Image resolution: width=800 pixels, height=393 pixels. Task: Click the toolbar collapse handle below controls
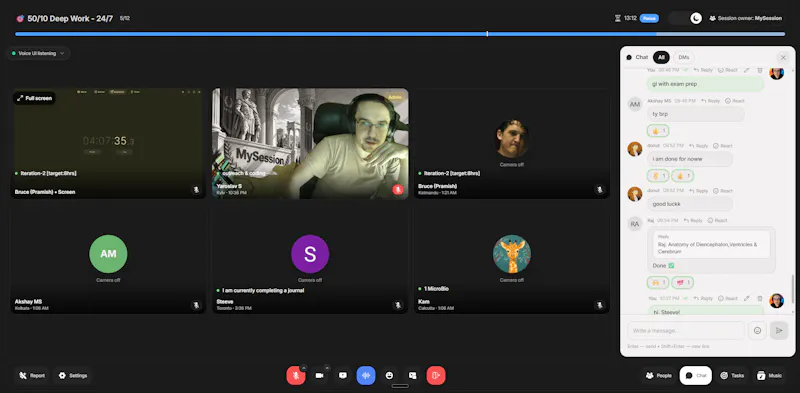click(400, 386)
